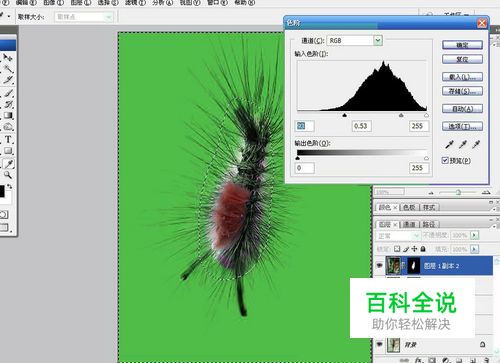This screenshot has height=363, width=500.
Task: Click navigator zoom out small mountain icon
Action: coord(431,193)
